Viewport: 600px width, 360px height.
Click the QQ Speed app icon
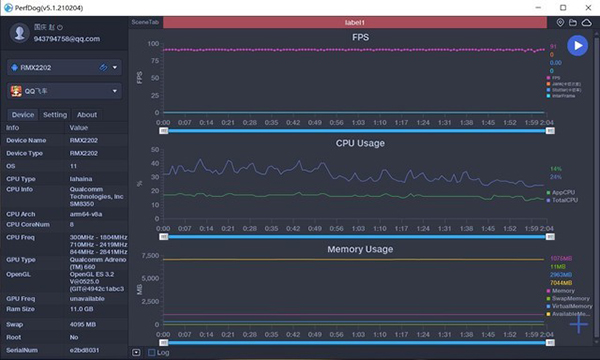[16, 91]
